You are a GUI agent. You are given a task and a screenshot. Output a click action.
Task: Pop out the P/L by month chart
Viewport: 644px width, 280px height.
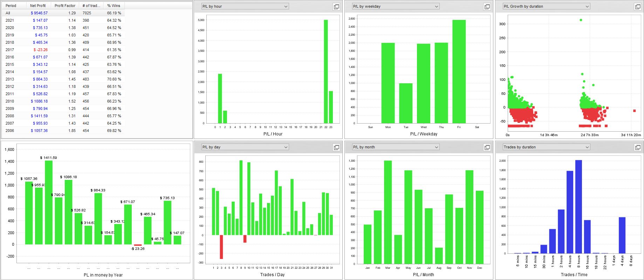click(487, 147)
